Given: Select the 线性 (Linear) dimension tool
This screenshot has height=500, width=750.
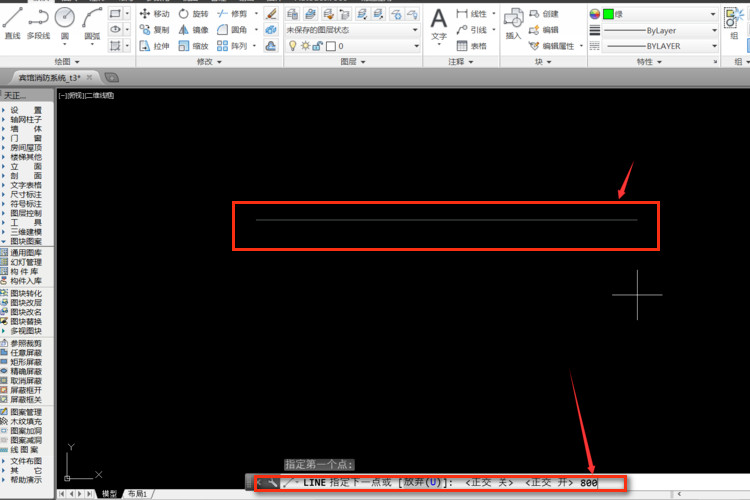Looking at the screenshot, I should tap(472, 14).
